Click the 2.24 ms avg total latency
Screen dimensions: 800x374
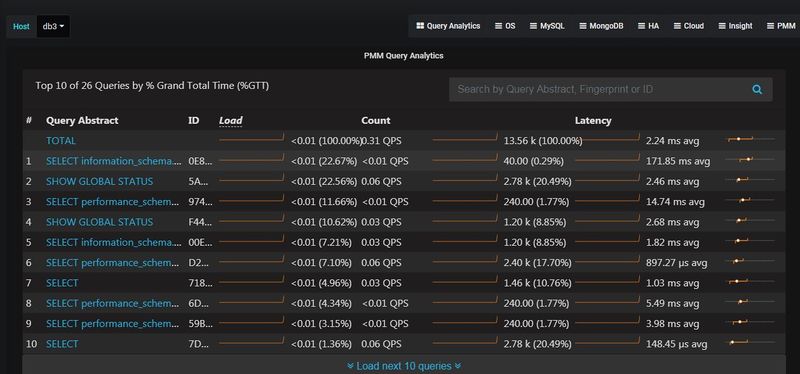pyautogui.click(x=672, y=141)
